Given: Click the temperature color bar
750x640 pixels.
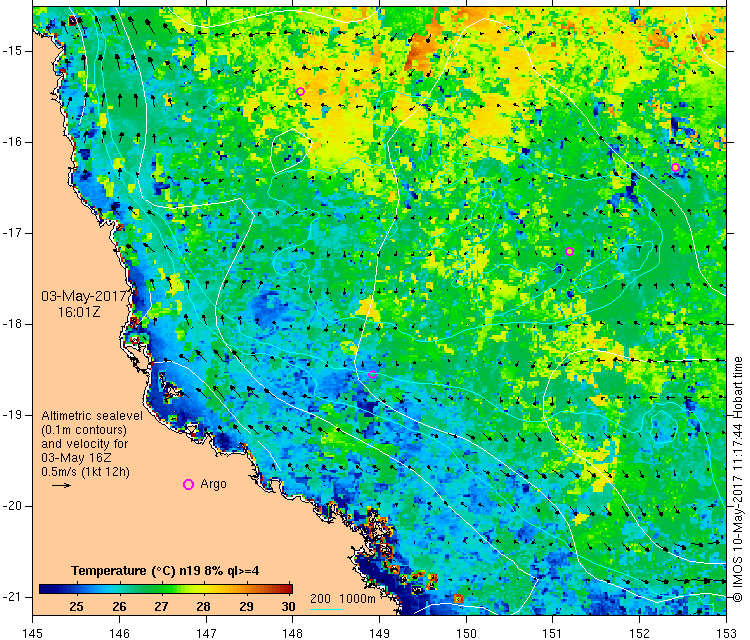Looking at the screenshot, I should click(x=165, y=589).
